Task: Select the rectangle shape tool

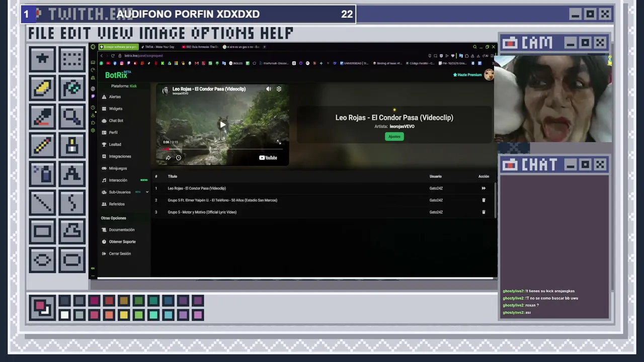Action: coord(42,232)
